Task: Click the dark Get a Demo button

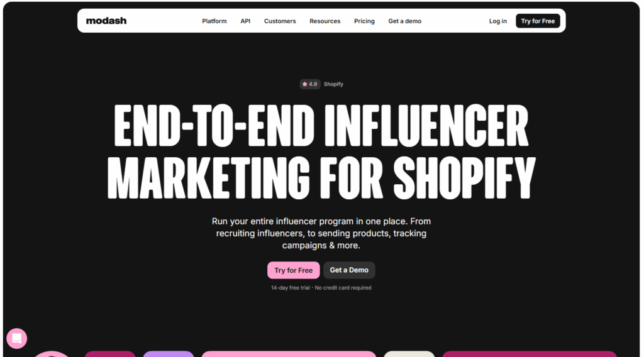Action: pyautogui.click(x=349, y=270)
